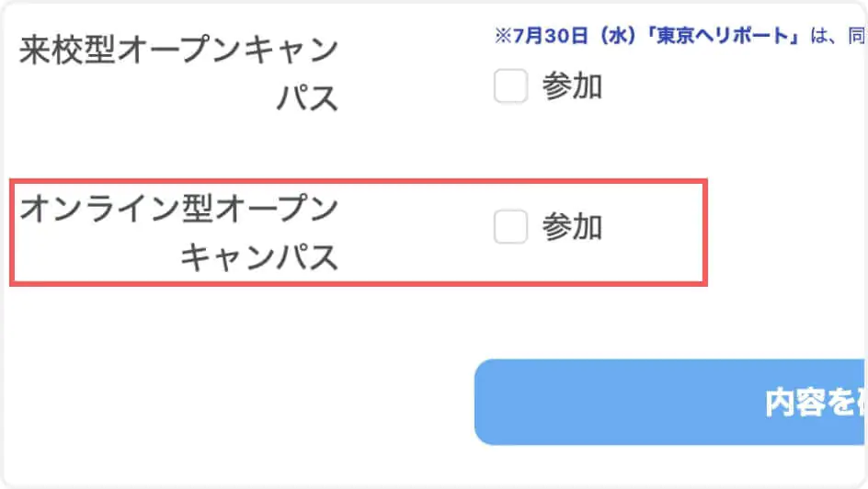Click the キャンパス line in red box

(x=259, y=258)
